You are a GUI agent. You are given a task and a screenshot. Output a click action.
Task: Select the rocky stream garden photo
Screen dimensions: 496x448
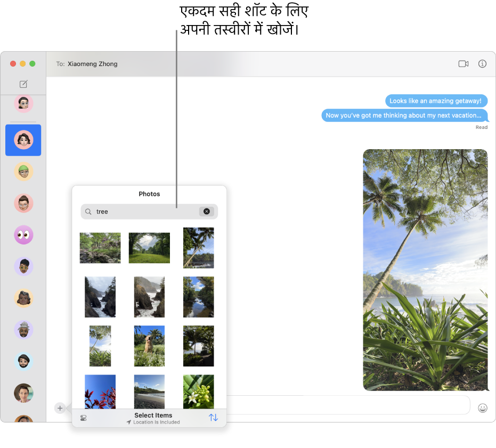100,248
